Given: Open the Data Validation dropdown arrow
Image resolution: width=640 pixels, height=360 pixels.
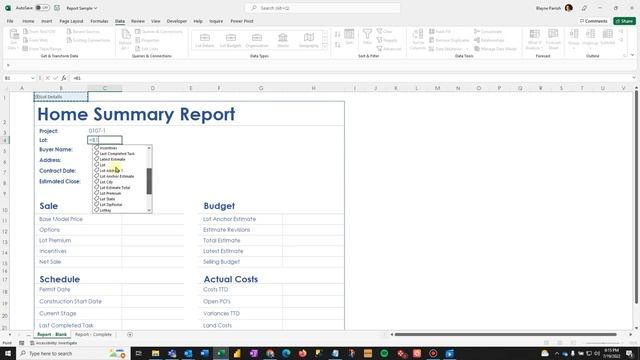Looking at the screenshot, I should point(467,49).
